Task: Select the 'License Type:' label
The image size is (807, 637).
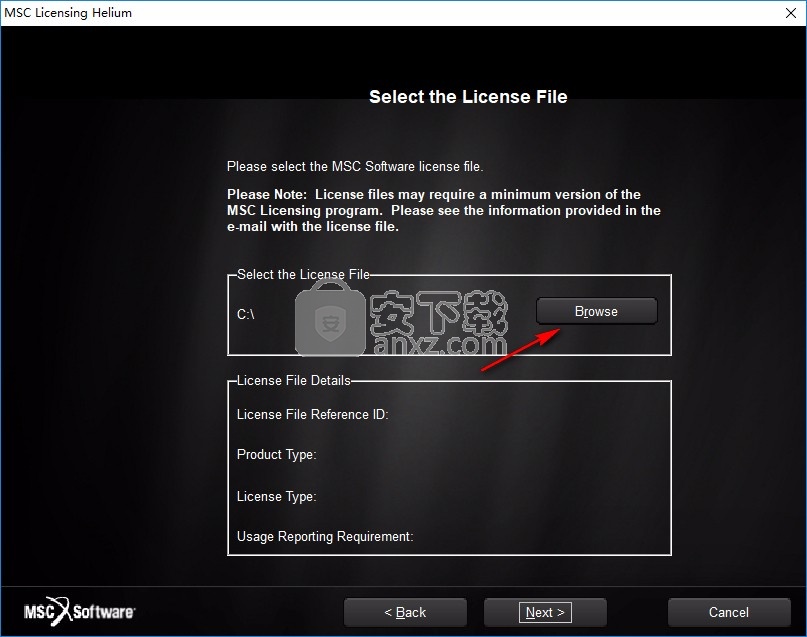Action: click(276, 497)
